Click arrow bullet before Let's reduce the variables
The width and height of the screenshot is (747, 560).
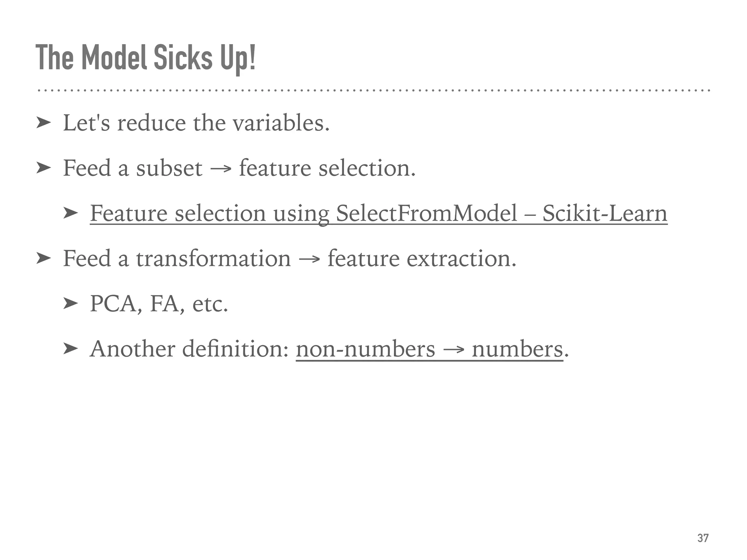pyautogui.click(x=43, y=124)
